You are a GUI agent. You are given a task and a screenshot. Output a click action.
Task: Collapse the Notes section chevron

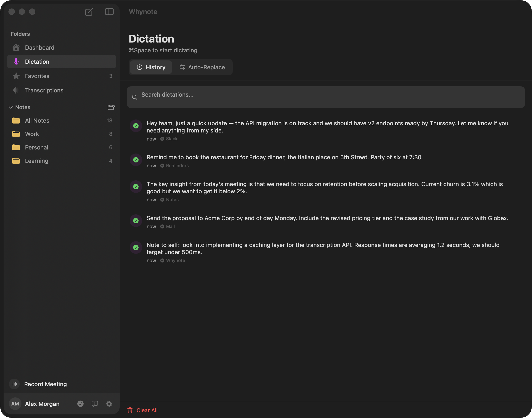click(x=11, y=107)
